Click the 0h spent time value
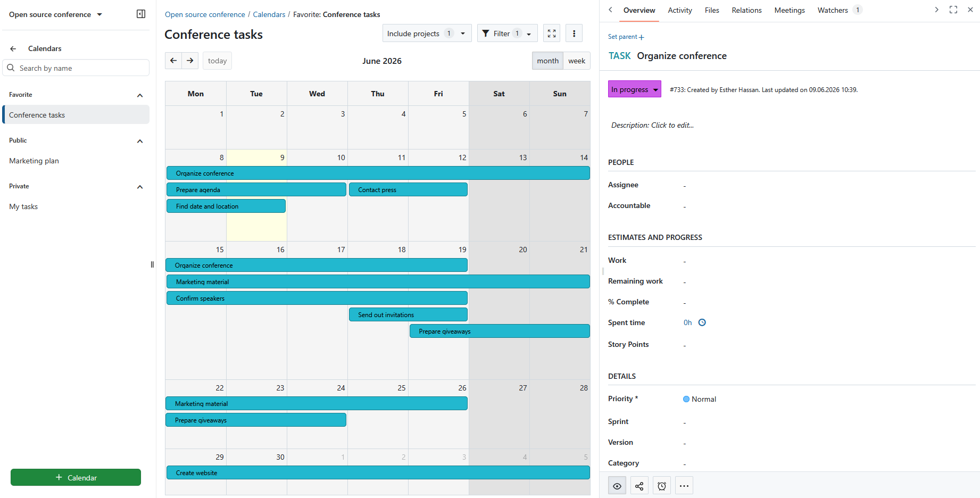This screenshot has width=980, height=498. [687, 322]
